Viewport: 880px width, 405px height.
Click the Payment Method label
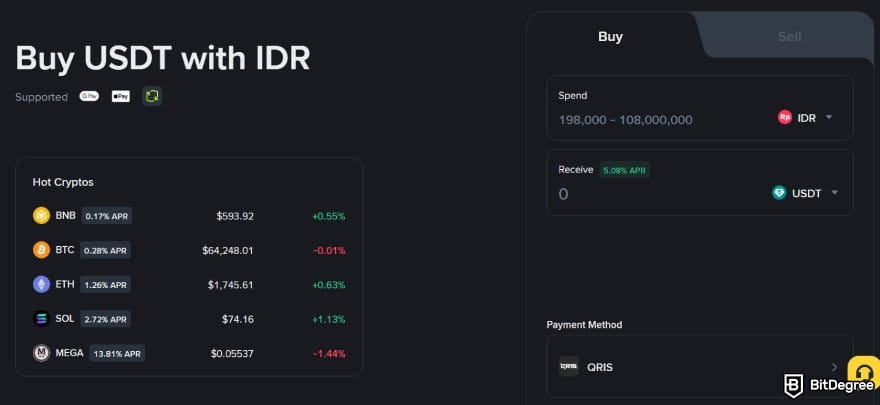point(584,325)
